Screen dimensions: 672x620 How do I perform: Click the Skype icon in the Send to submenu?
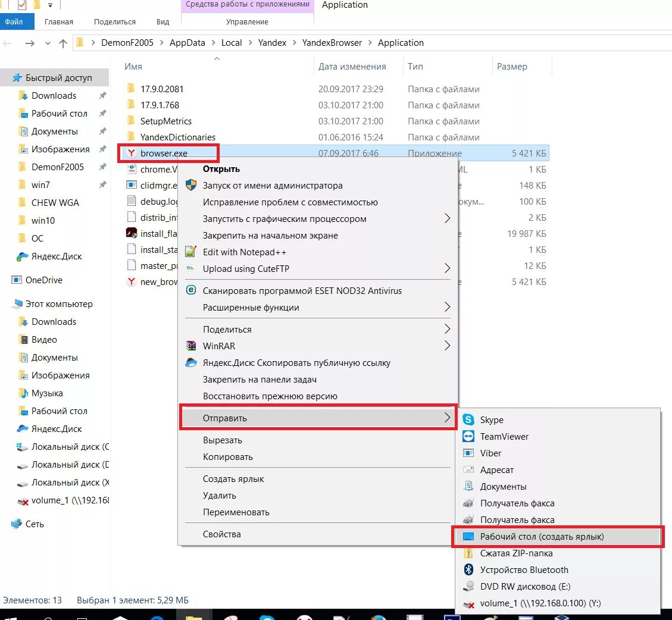click(468, 419)
